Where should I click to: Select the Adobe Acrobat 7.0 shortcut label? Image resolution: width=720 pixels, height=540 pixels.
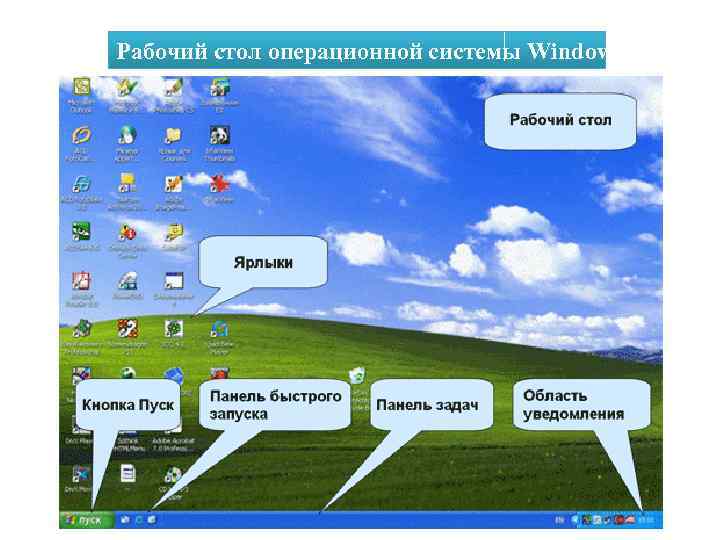tap(174, 444)
